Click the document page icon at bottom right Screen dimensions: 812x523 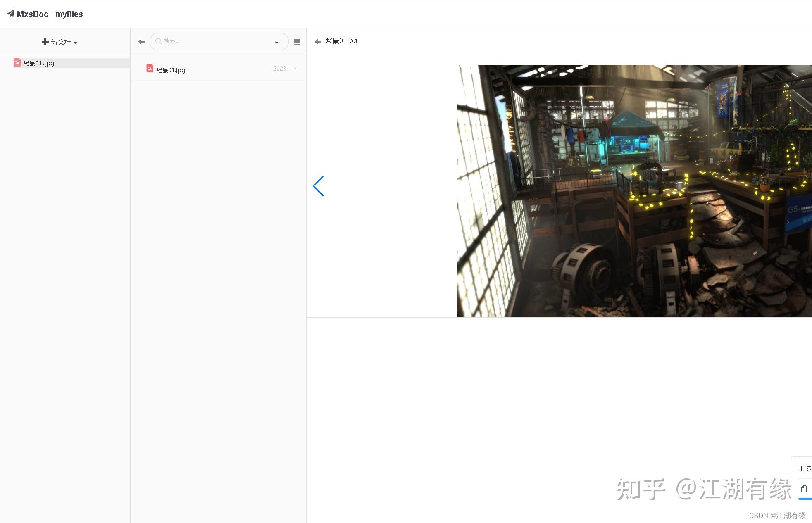pyautogui.click(x=803, y=489)
